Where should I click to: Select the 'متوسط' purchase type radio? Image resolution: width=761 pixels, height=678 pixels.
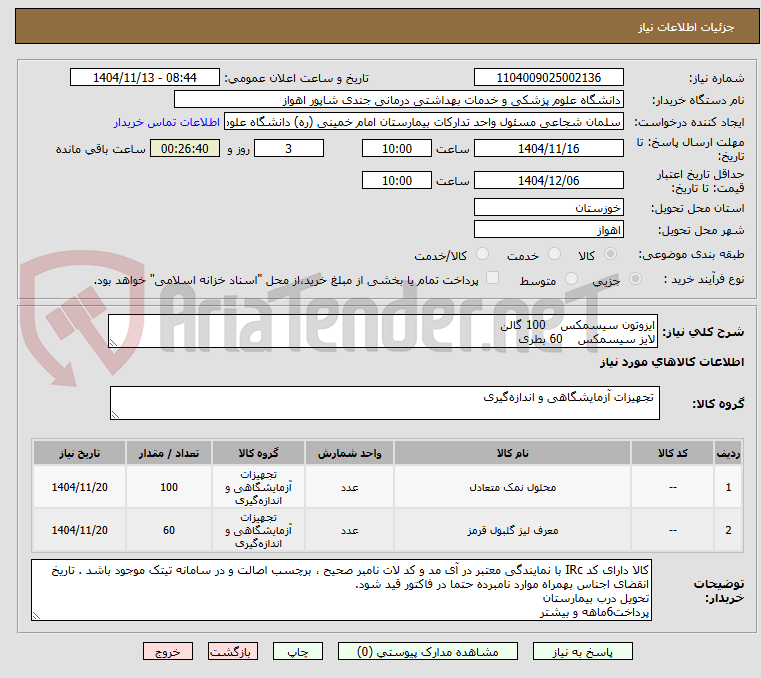[571, 279]
